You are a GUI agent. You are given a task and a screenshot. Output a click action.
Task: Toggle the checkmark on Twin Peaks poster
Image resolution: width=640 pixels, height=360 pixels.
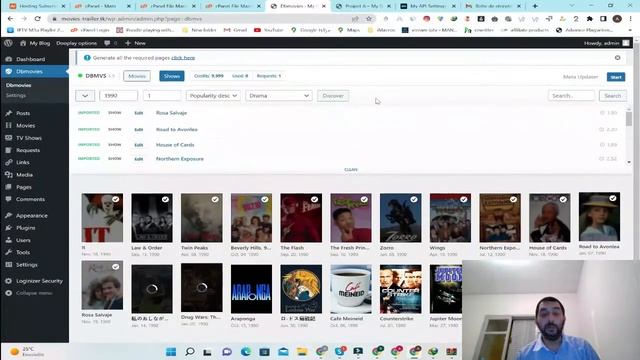(215, 199)
